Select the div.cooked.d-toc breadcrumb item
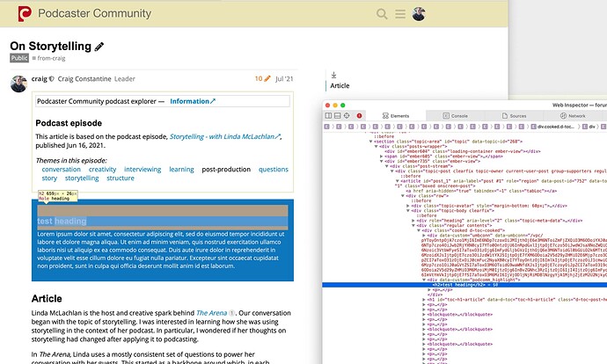Image resolution: width=607 pixels, height=364 pixels. click(x=552, y=127)
